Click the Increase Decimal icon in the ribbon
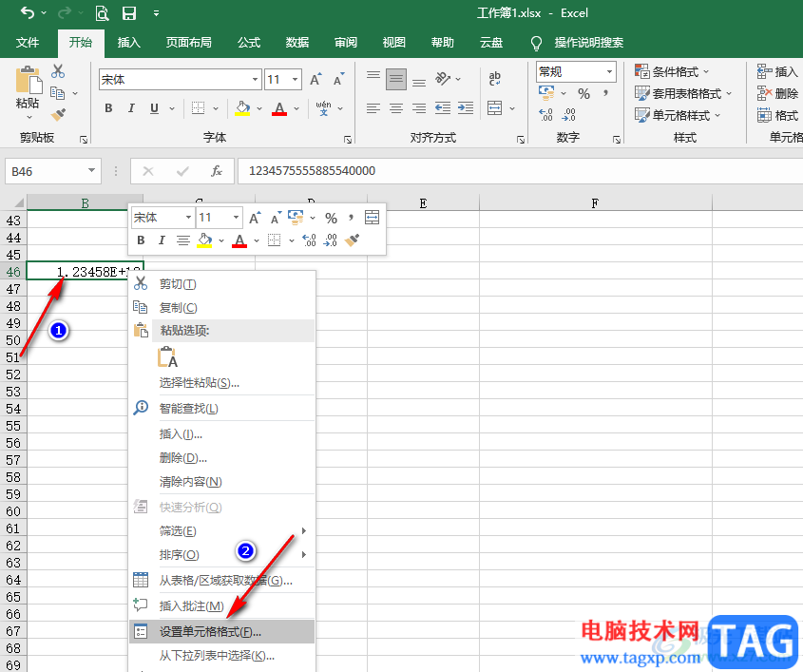Viewport: 803px width, 672px height. click(545, 115)
